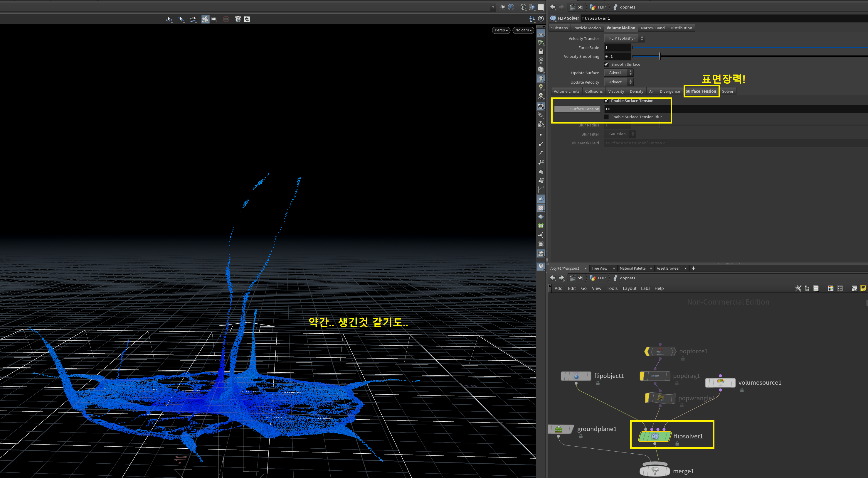
Task: Toggle the Smooth Surface checkbox
Action: click(x=607, y=64)
